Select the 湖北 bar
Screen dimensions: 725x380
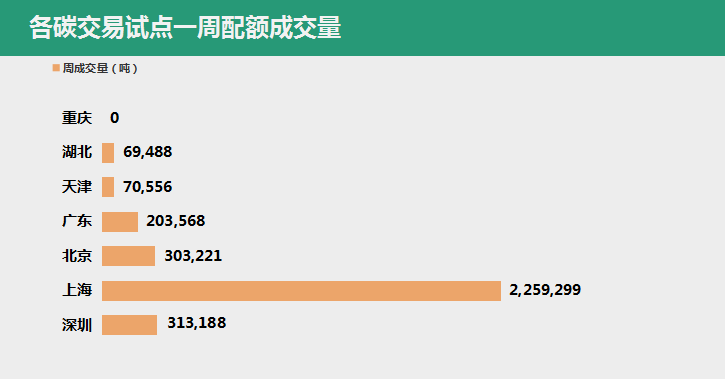click(108, 153)
